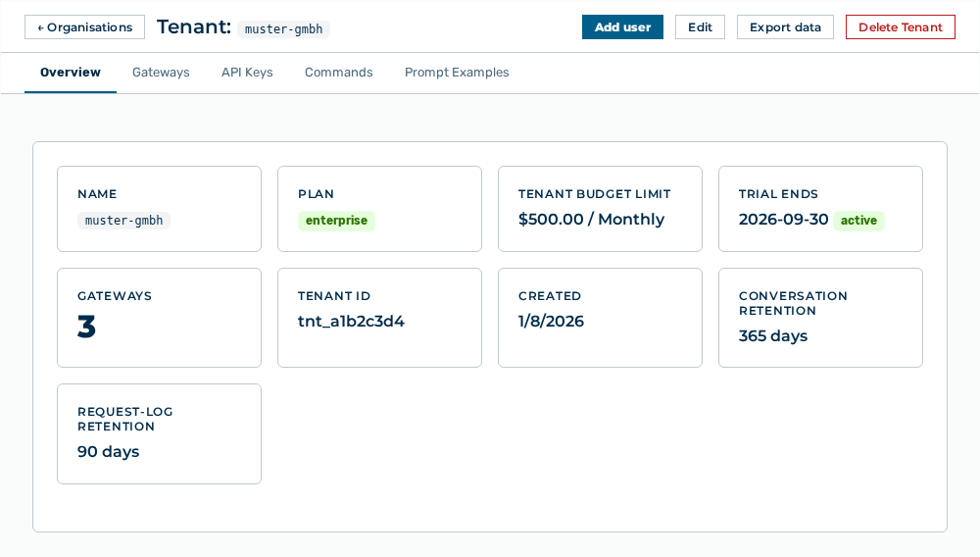The height and width of the screenshot is (557, 980).
Task: Click the trial end date 2026-09-30
Action: (x=783, y=220)
